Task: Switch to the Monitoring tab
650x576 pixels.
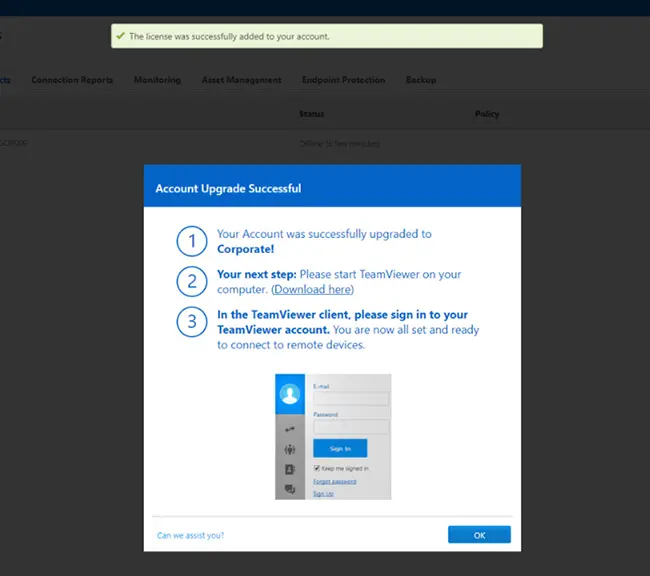Action: (x=157, y=80)
